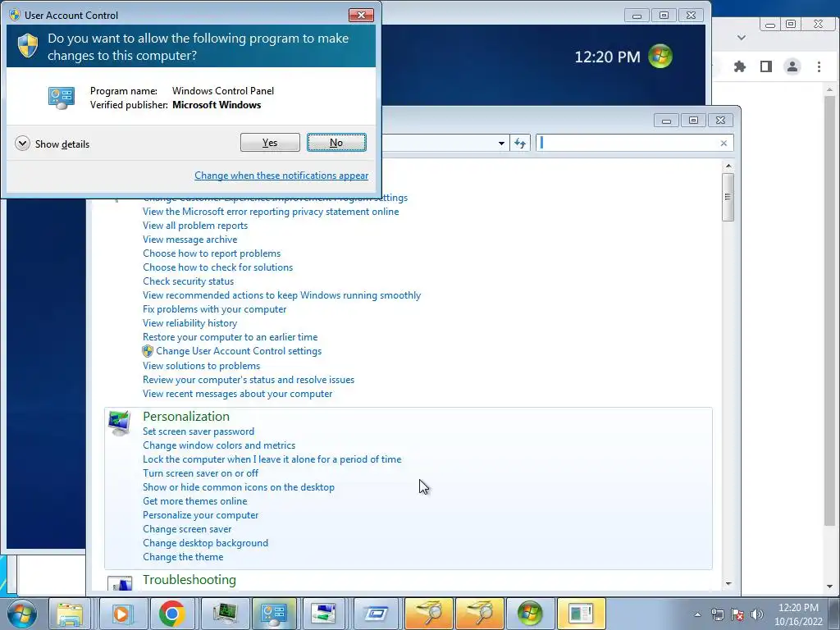Click Yes in the User Account Control dialog
The width and height of the screenshot is (840, 630).
click(270, 143)
